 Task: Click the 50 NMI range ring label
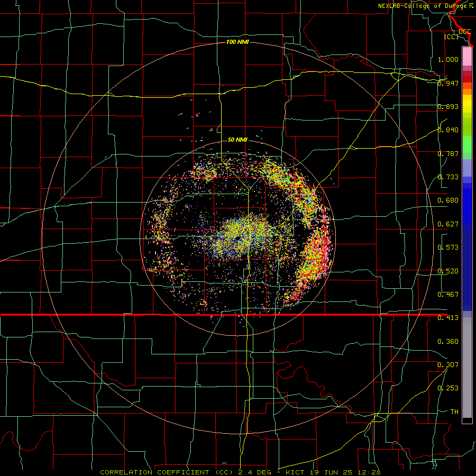(x=237, y=140)
